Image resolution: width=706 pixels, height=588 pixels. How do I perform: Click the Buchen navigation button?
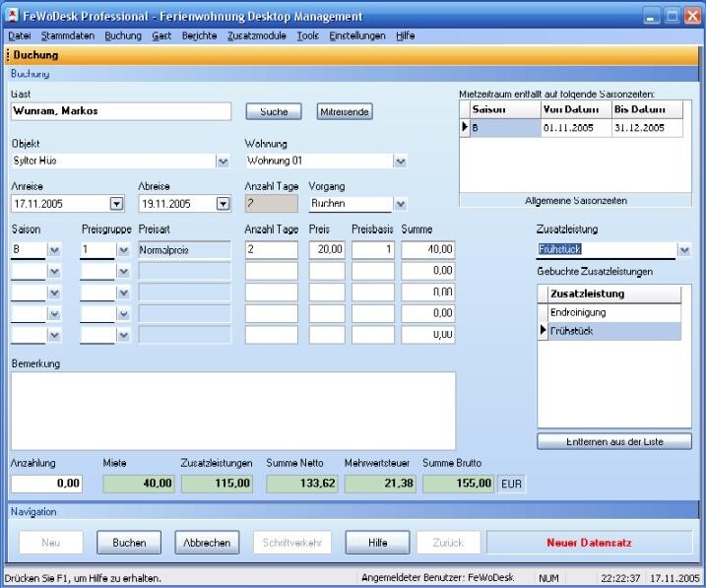pos(129,543)
